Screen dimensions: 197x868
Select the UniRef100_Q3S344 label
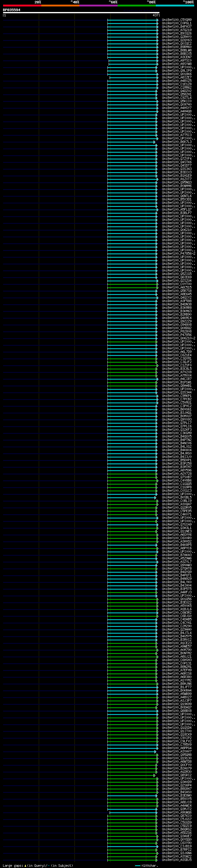tap(177, 392)
